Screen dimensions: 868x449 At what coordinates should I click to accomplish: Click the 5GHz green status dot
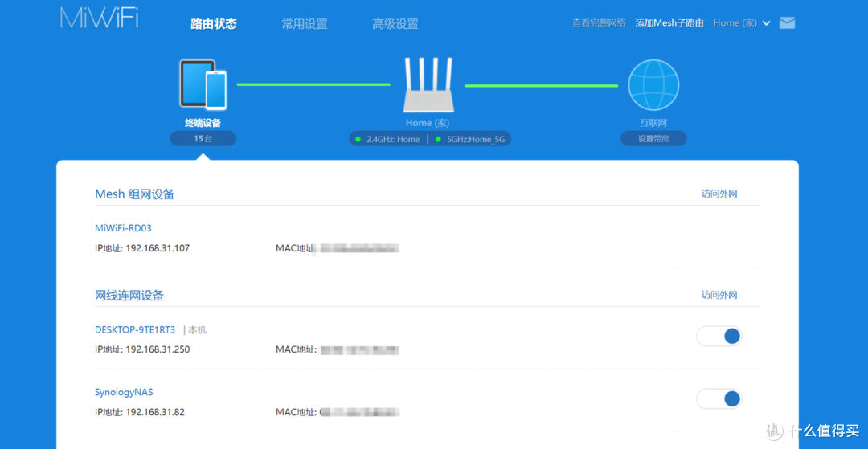(x=438, y=139)
